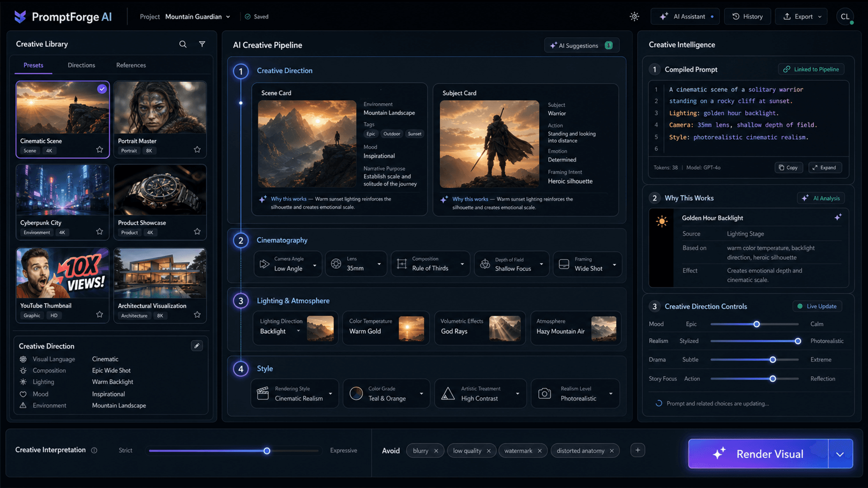This screenshot has width=868, height=488.
Task: Star the Cyberpunk City preset
Action: tap(100, 231)
